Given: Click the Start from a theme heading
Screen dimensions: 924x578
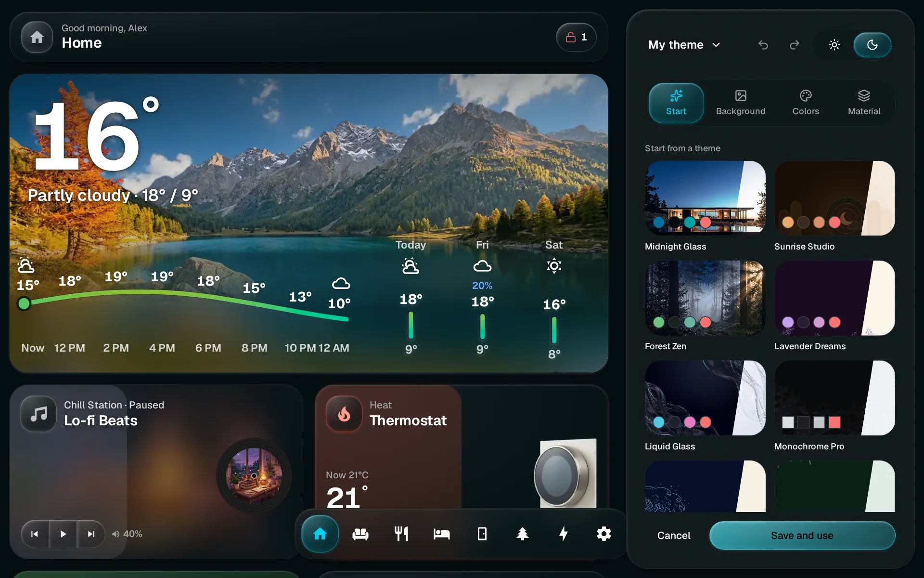Looking at the screenshot, I should point(682,148).
